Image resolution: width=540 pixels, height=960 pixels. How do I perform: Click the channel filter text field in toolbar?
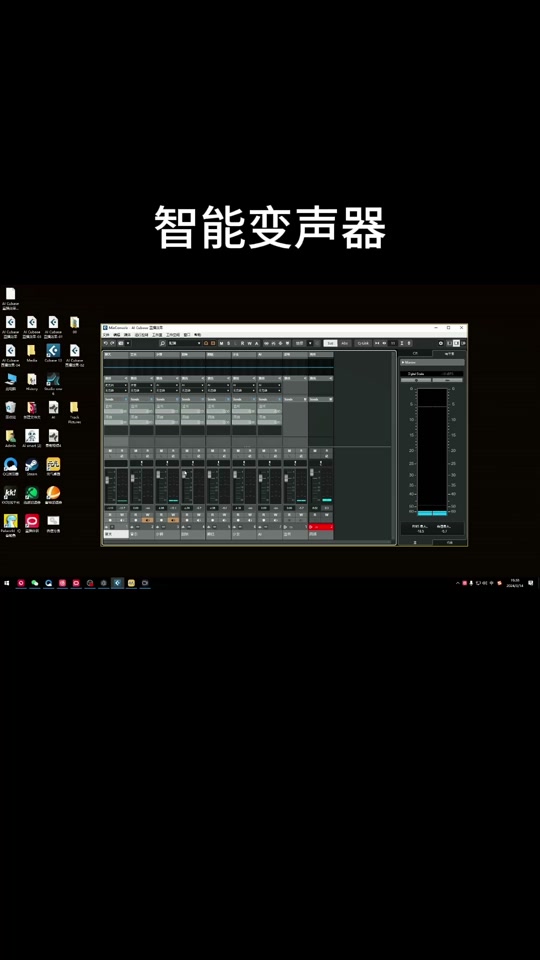click(x=184, y=343)
